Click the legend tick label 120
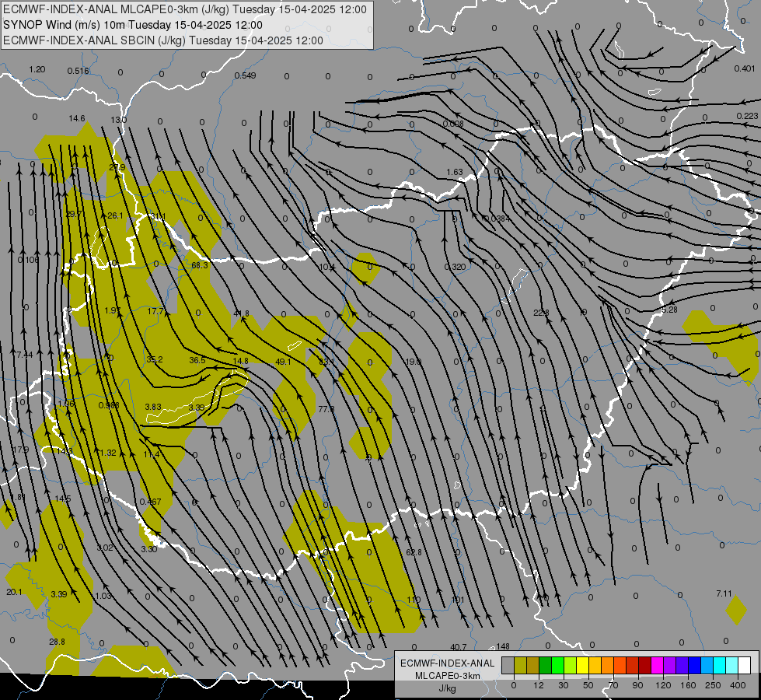The image size is (761, 700). (x=663, y=685)
